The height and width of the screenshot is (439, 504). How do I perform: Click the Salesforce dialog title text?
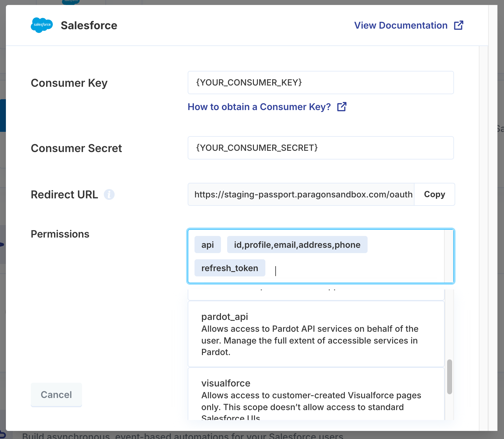[89, 25]
